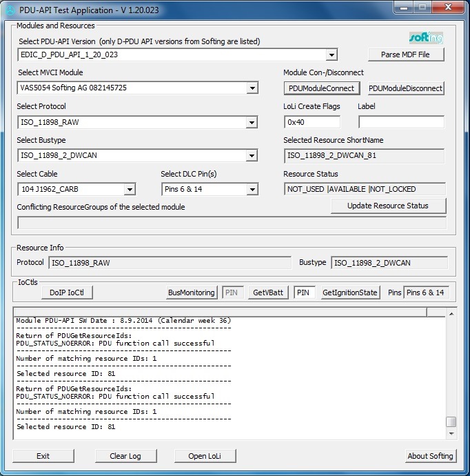470x476 pixels.
Task: Expand the Select DLC Pin(s) dropdown
Action: point(252,190)
